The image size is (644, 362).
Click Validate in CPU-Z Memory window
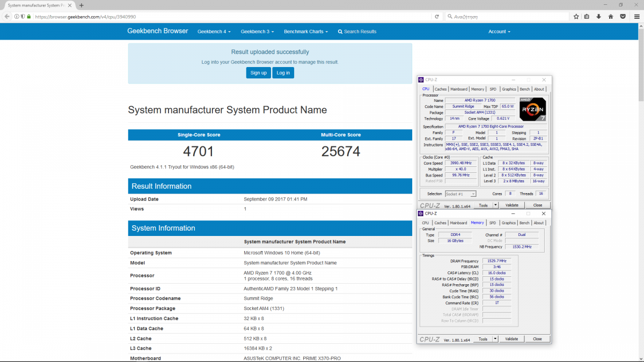tap(512, 339)
